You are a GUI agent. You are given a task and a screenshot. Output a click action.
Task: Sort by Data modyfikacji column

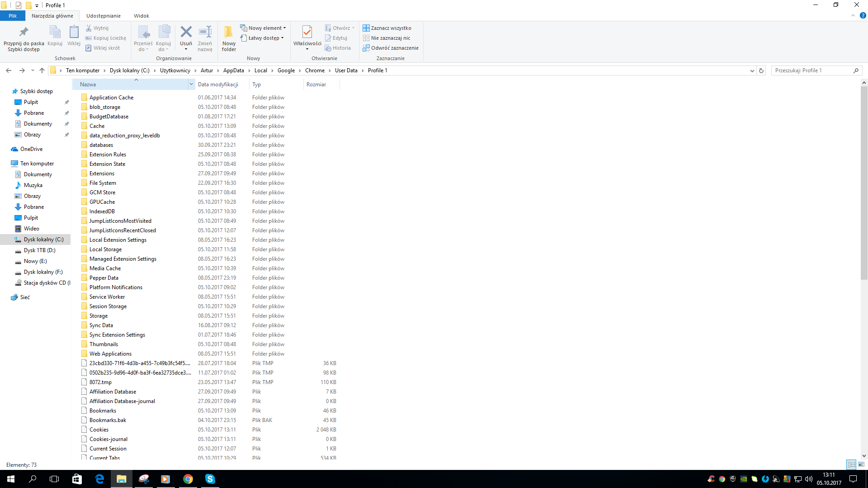click(222, 84)
